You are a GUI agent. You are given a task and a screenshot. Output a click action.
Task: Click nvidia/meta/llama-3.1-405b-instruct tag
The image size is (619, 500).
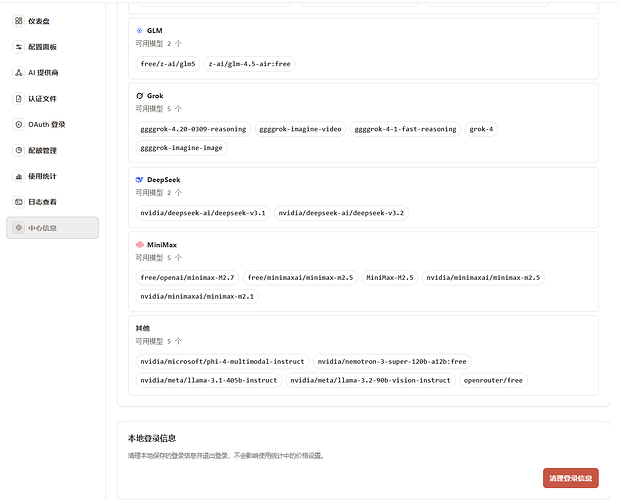click(208, 380)
